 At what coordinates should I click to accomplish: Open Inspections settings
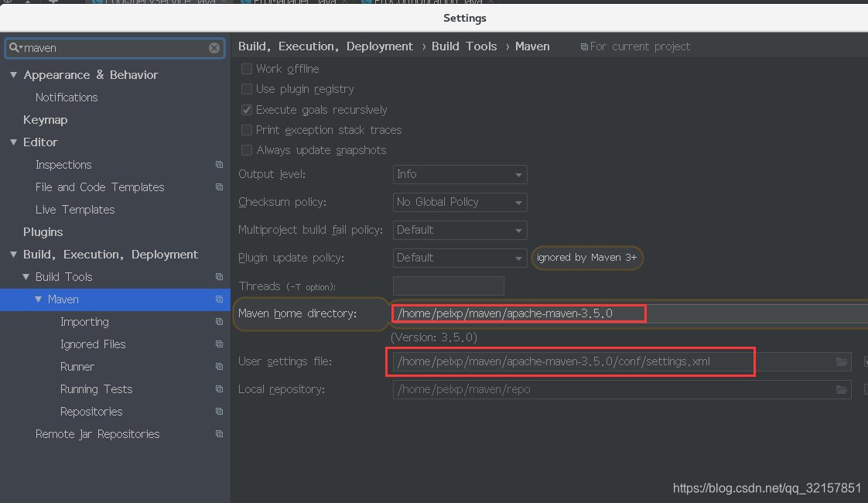click(63, 165)
